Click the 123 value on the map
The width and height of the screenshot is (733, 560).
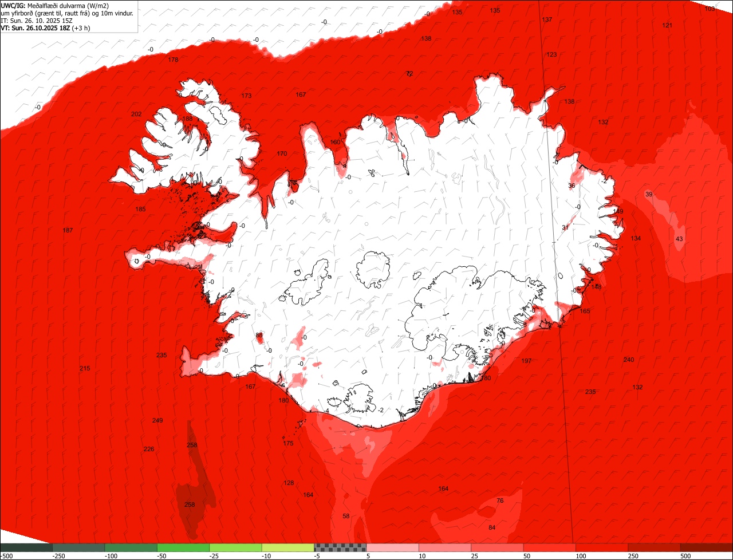click(x=551, y=54)
